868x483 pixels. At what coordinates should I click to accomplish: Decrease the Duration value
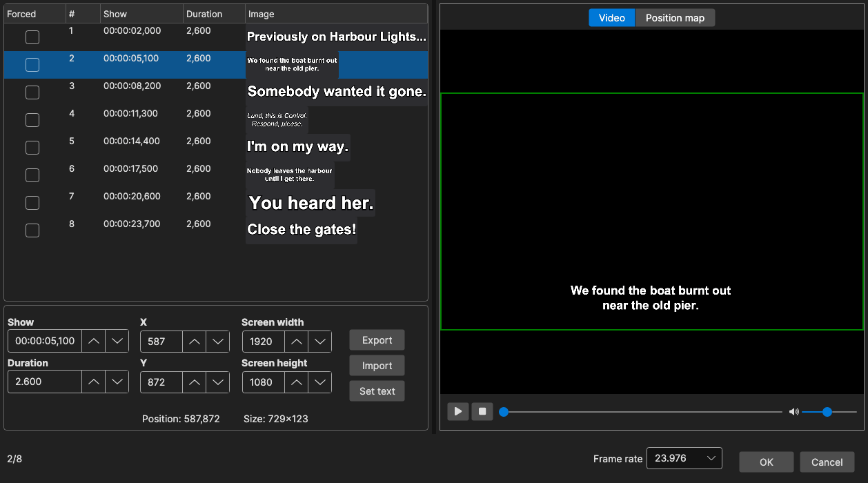point(117,382)
